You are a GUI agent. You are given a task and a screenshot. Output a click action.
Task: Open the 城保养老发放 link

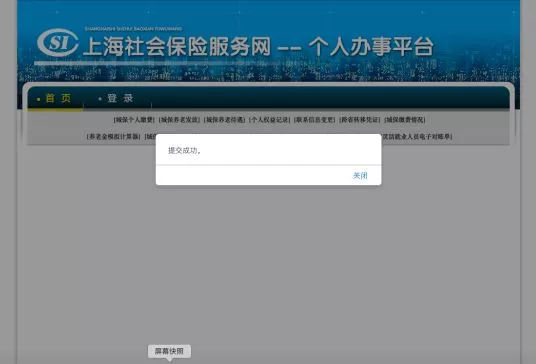coord(179,120)
